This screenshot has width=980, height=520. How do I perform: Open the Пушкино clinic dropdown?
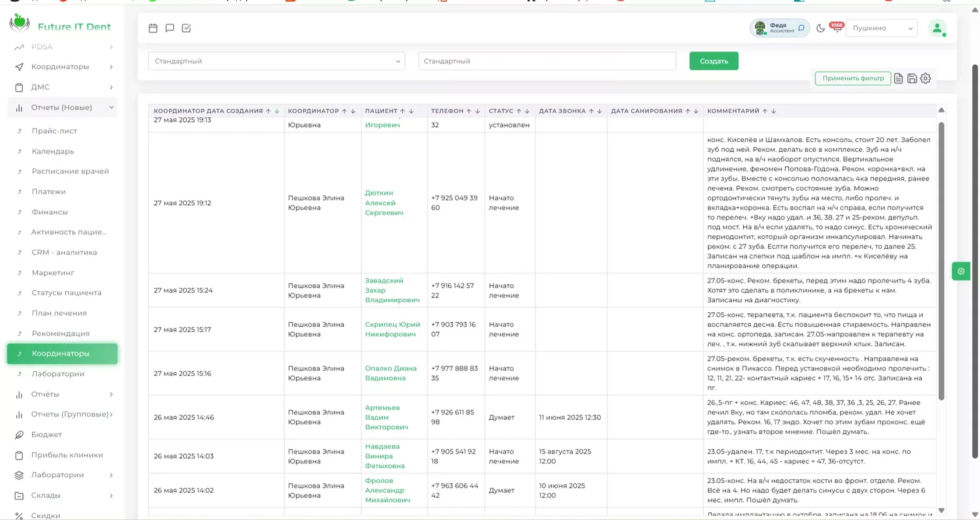click(x=881, y=28)
